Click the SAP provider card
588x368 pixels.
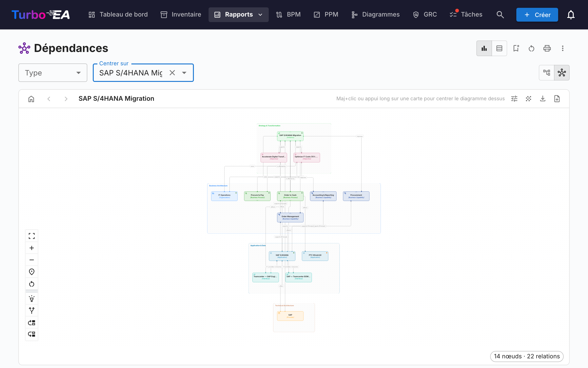[290, 316]
